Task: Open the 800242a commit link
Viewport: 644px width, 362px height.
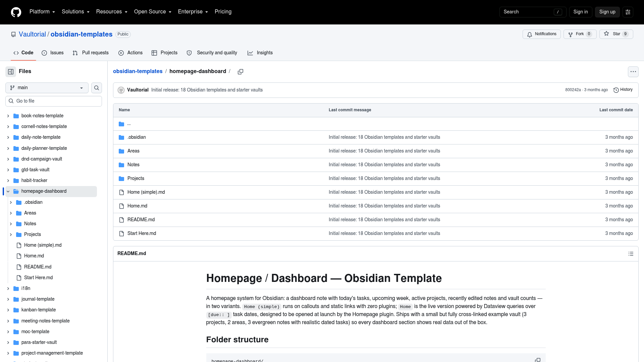Action: [x=573, y=90]
